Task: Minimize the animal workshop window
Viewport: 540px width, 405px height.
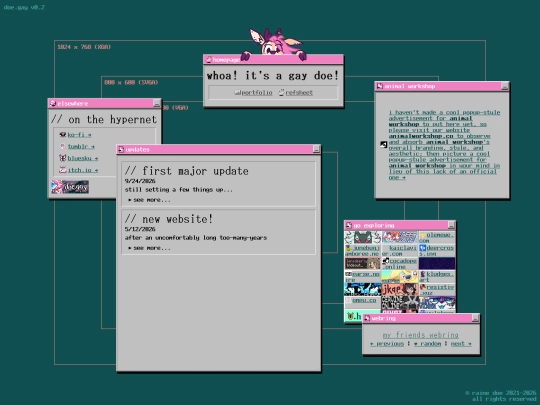Action: click(505, 86)
